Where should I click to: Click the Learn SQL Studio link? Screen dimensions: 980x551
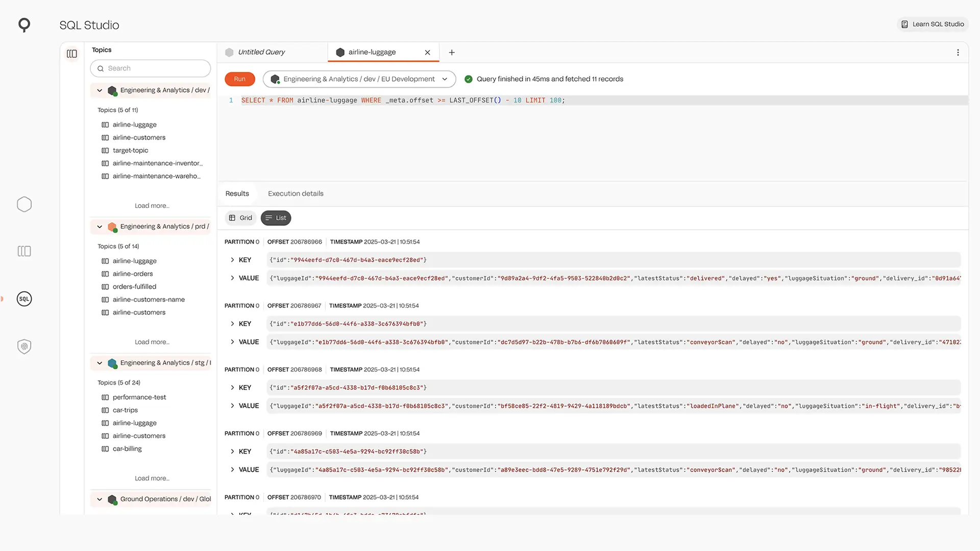(933, 24)
